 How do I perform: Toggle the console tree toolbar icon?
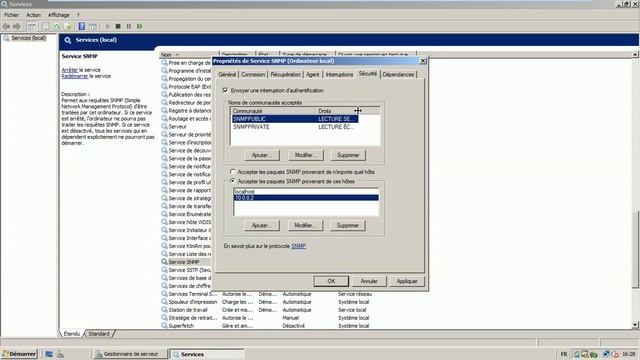31,27
